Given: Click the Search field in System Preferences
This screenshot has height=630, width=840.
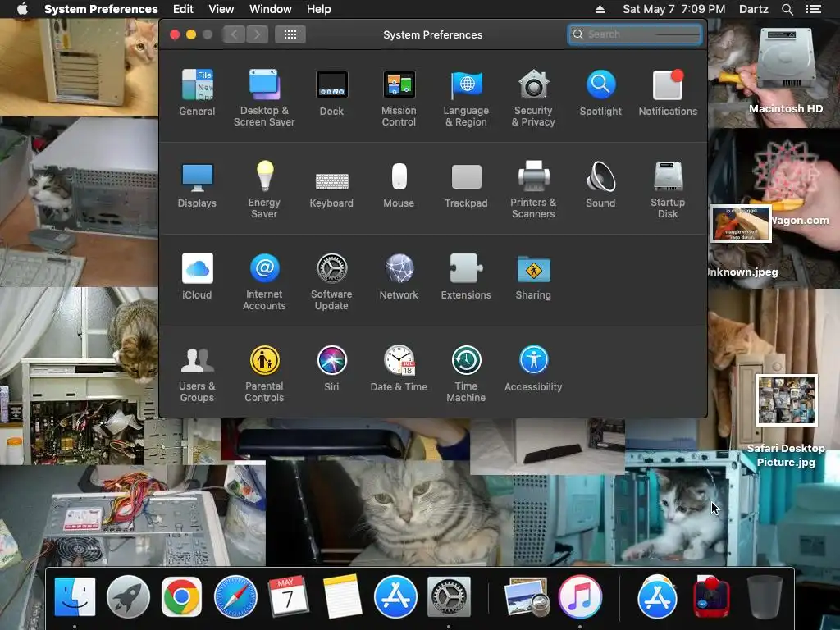Looking at the screenshot, I should [635, 34].
